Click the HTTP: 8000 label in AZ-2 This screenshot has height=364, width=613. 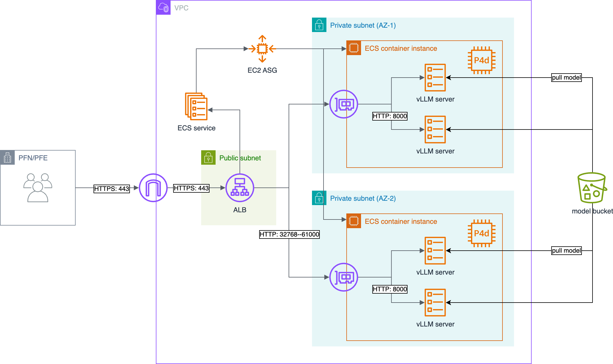pos(390,289)
